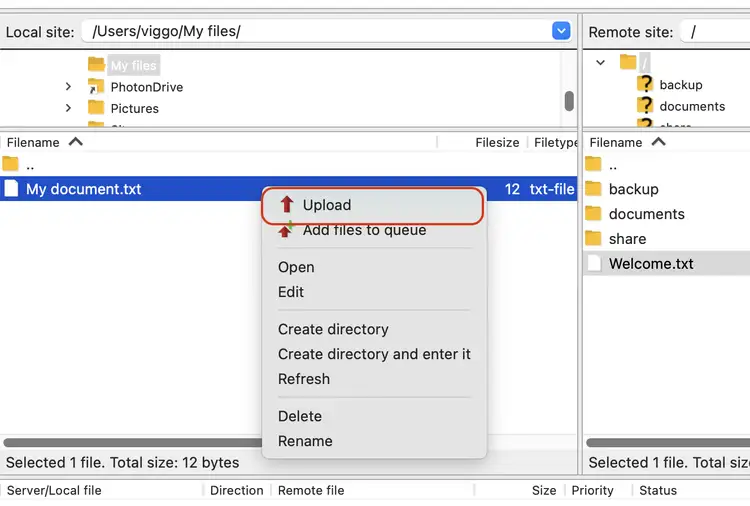Open the remote parent directory entry

tap(666, 165)
